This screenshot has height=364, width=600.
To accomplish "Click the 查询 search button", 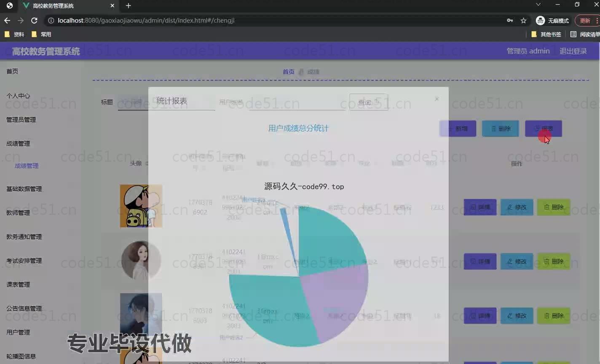I will click(x=369, y=102).
